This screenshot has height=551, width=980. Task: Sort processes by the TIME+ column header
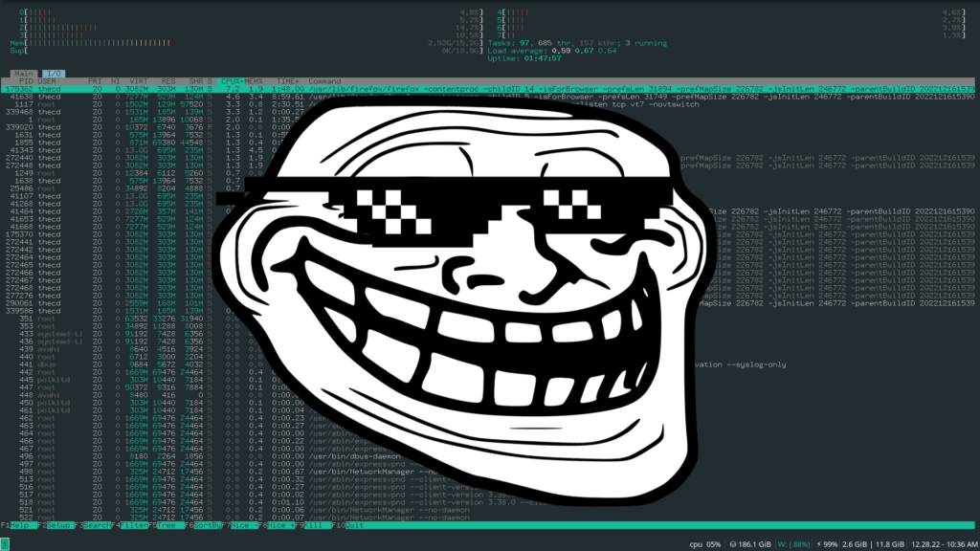pyautogui.click(x=287, y=81)
